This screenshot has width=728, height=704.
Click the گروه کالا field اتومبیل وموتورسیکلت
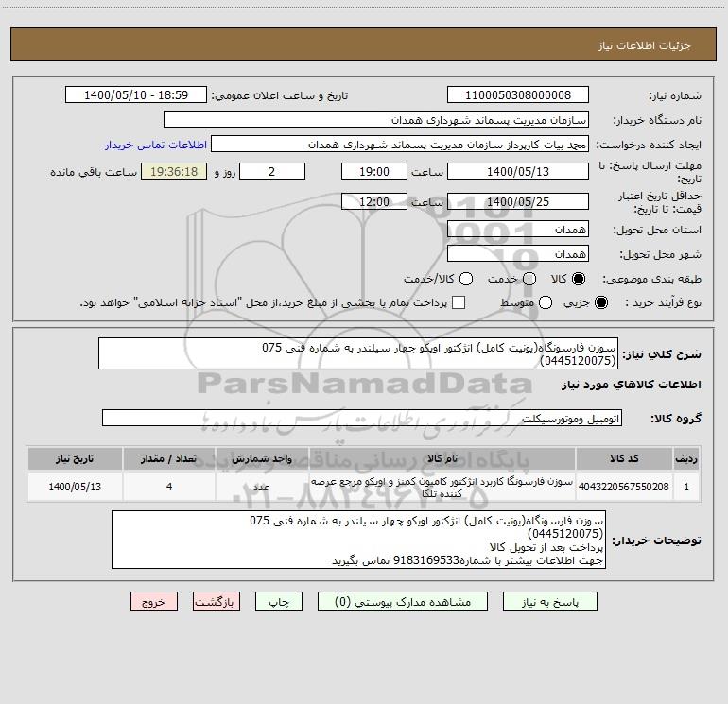tap(362, 418)
